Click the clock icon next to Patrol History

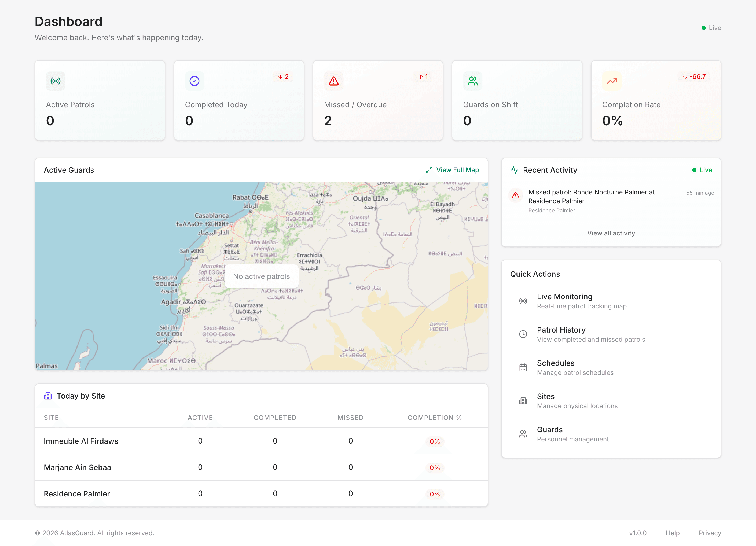[523, 334]
